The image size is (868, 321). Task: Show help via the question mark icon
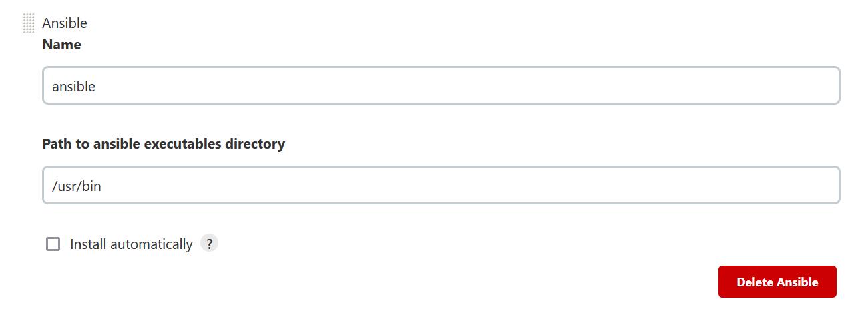[209, 244]
